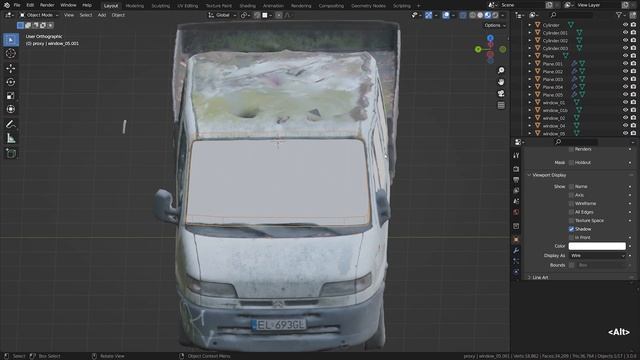The height and width of the screenshot is (360, 640).
Task: Enable the All Edges checkbox
Action: [571, 212]
